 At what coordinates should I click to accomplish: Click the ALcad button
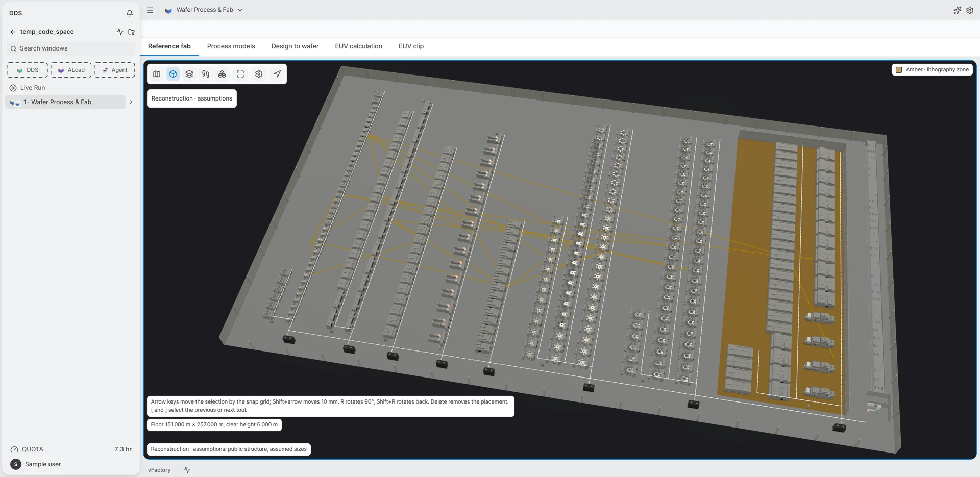(x=71, y=70)
